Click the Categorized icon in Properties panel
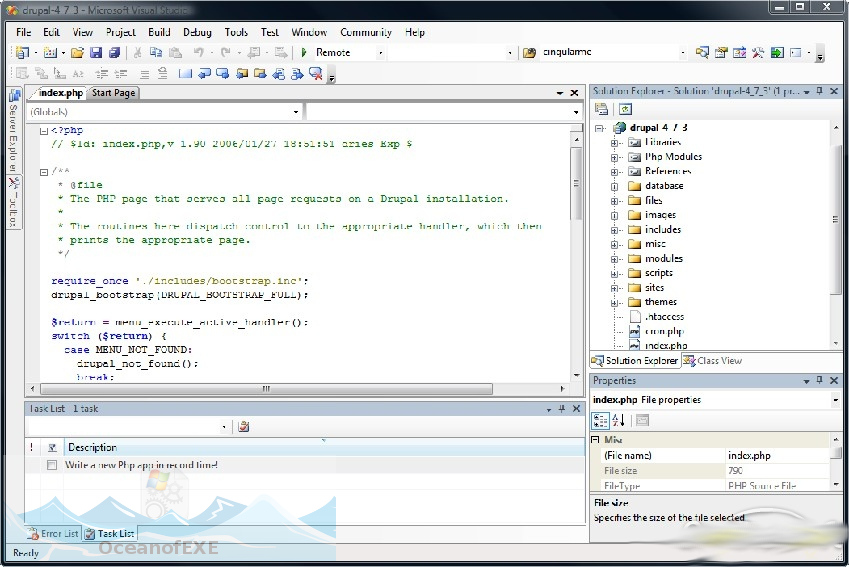This screenshot has height=567, width=849. (x=600, y=420)
